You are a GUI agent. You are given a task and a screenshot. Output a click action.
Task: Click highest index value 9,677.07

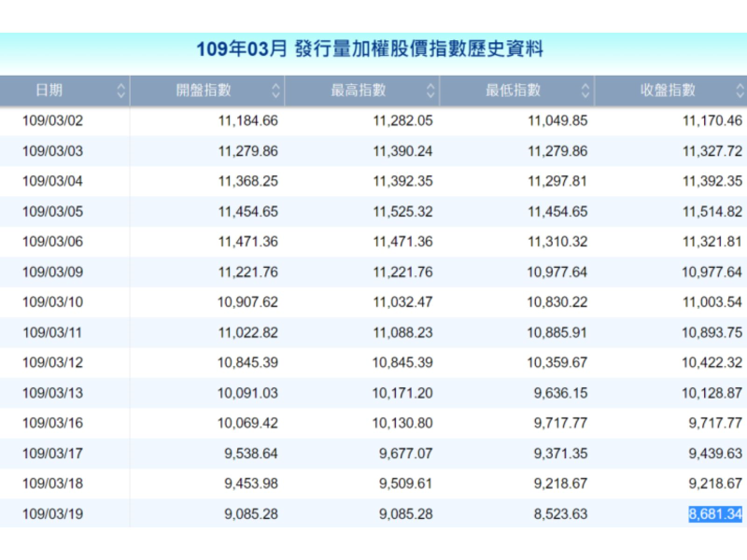(x=406, y=453)
